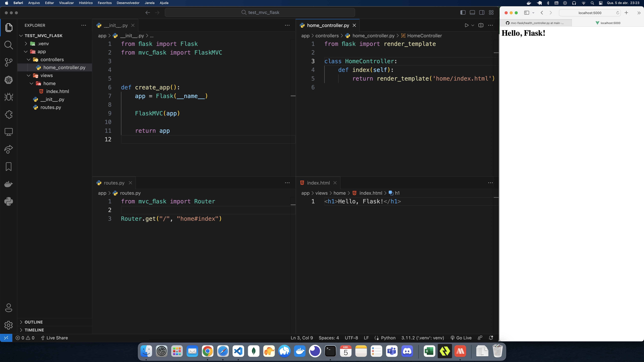Open the Accounts menu icon

point(9,308)
